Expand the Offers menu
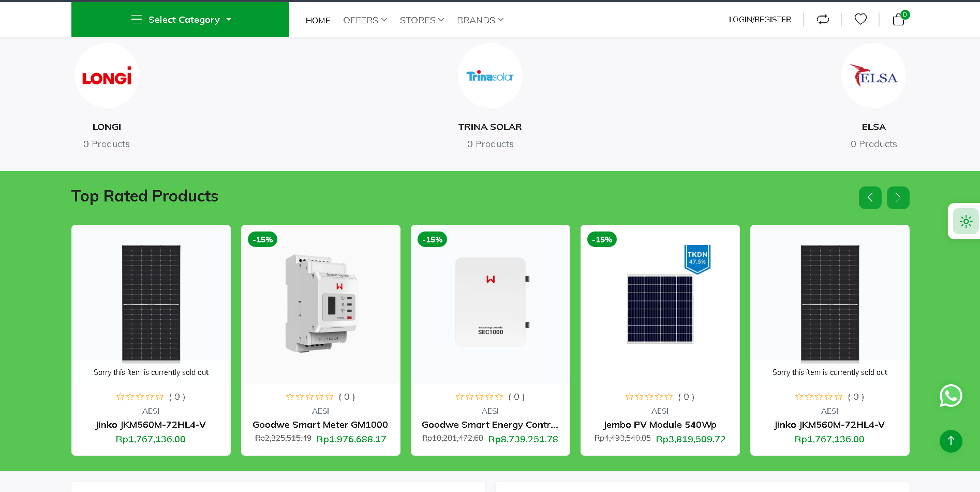This screenshot has height=492, width=980. (x=365, y=20)
